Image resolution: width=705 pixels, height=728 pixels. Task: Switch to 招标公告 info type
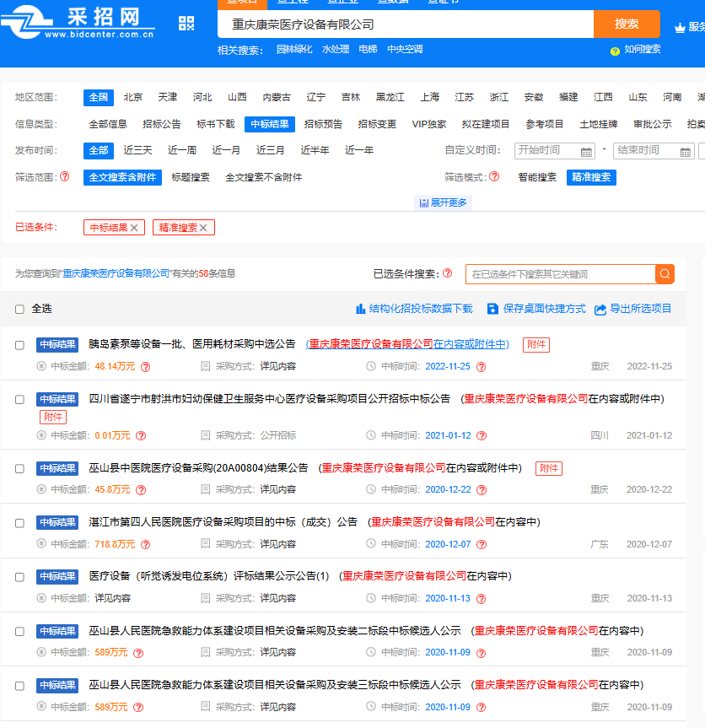161,124
